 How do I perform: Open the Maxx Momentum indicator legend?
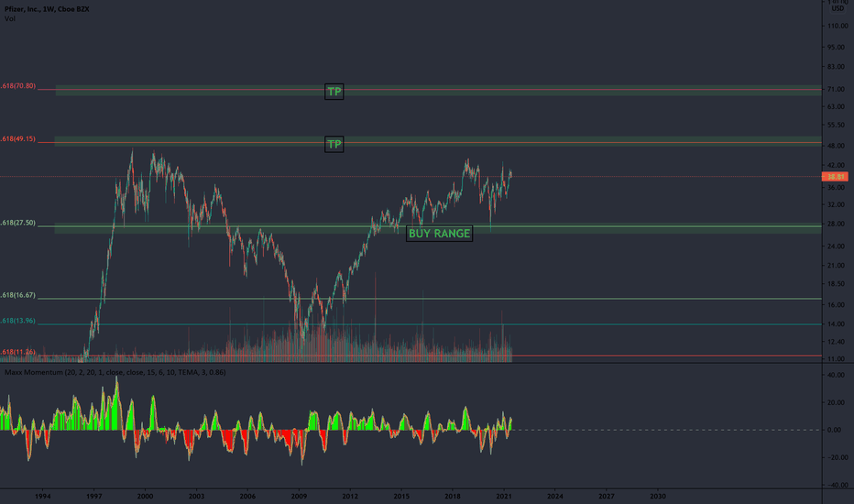point(115,373)
